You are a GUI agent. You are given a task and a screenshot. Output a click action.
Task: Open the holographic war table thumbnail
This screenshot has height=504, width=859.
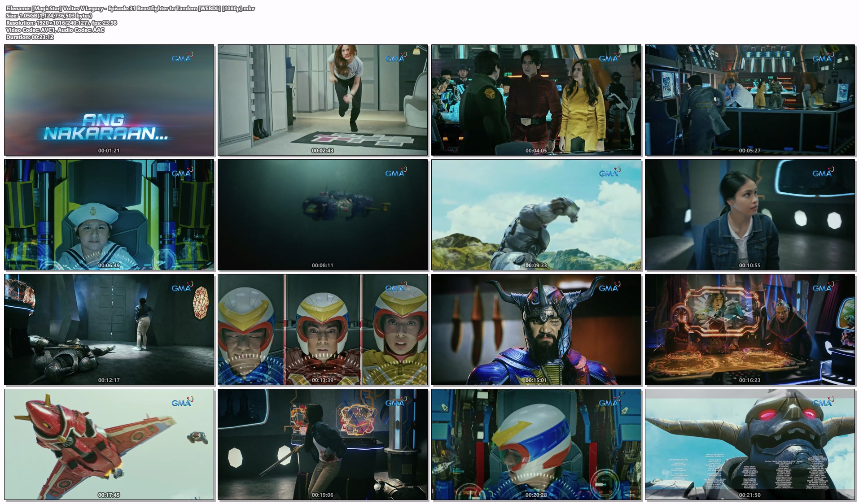750,329
